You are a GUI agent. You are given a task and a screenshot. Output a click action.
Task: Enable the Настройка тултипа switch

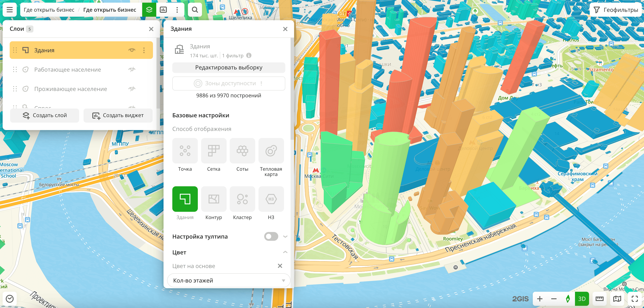(271, 236)
